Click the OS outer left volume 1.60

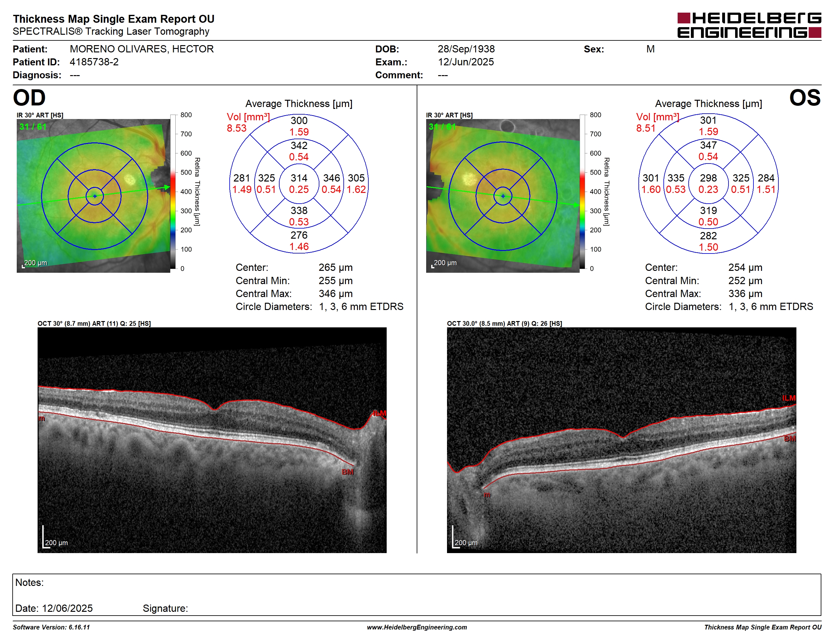click(651, 189)
